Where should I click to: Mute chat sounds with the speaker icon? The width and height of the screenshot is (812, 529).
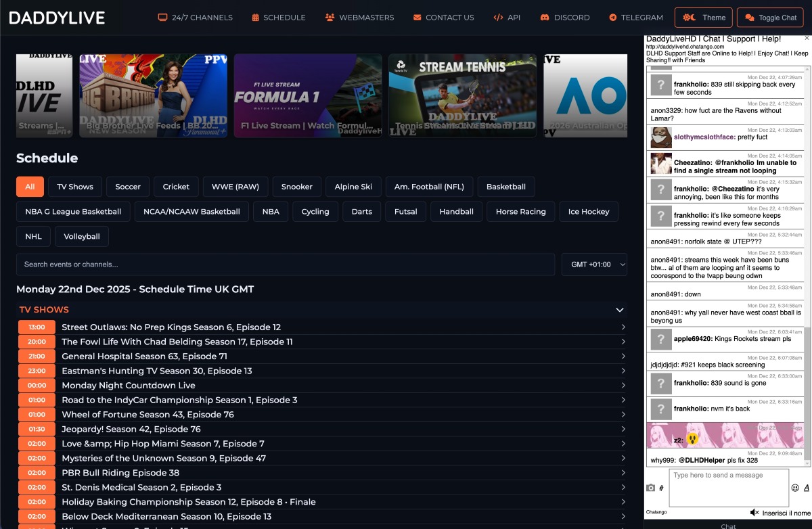coord(756,511)
